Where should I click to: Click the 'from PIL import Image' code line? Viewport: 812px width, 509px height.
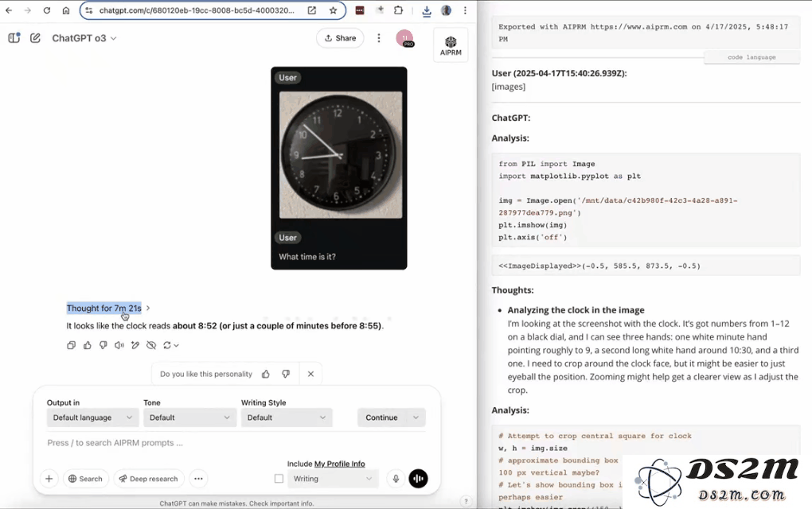[546, 164]
